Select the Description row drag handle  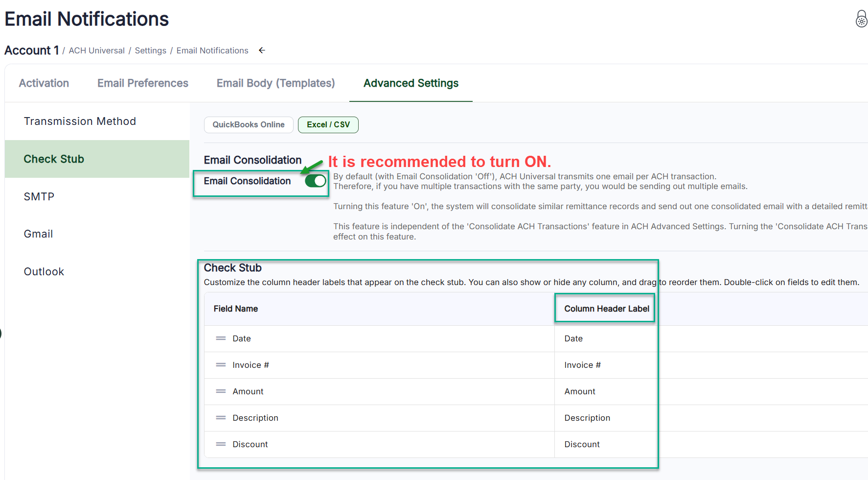coord(221,418)
